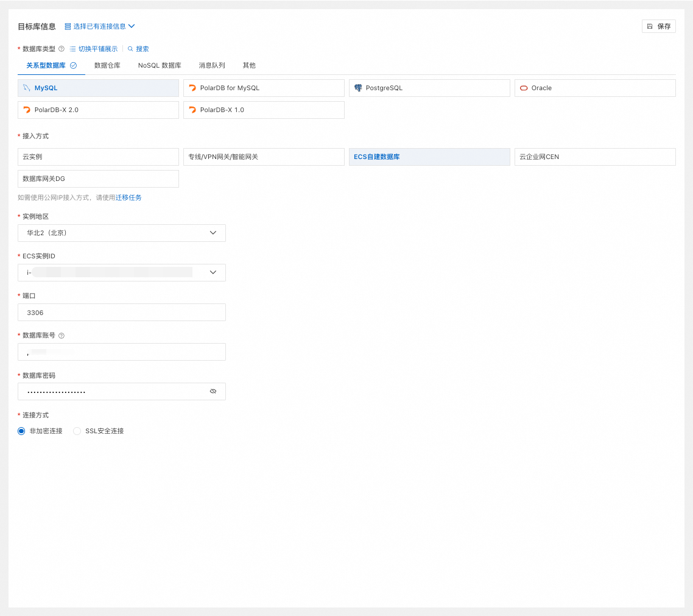Select the SSL安全连接 radio button
693x616 pixels.
click(77, 431)
